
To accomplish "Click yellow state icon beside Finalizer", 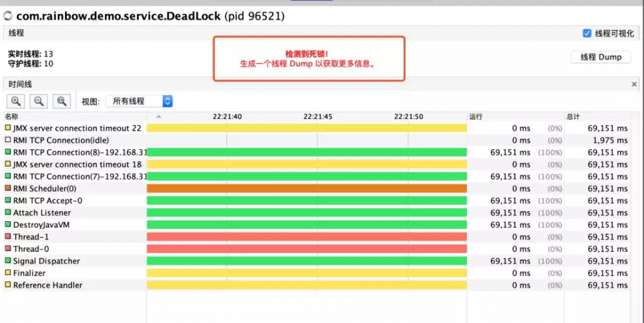I will [8, 273].
